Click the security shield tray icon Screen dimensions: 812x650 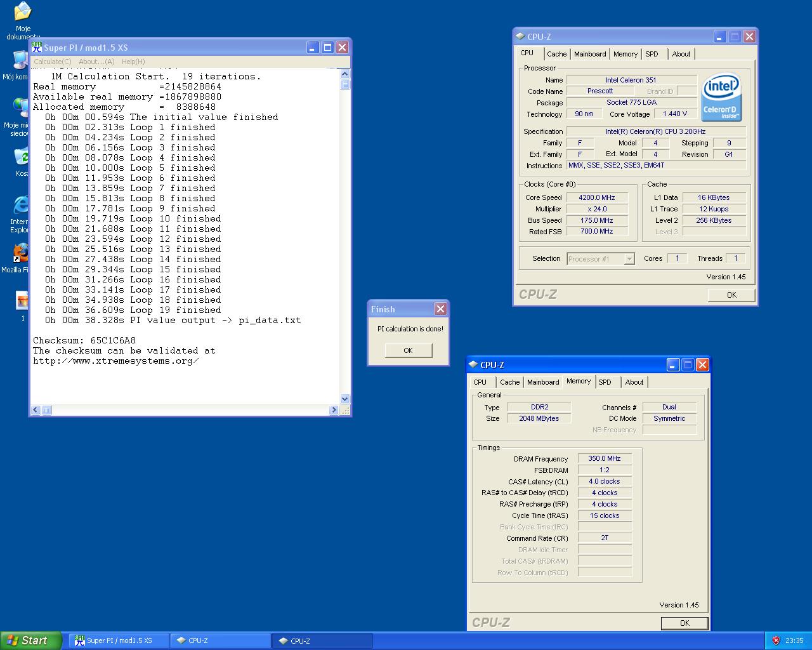[x=776, y=640]
